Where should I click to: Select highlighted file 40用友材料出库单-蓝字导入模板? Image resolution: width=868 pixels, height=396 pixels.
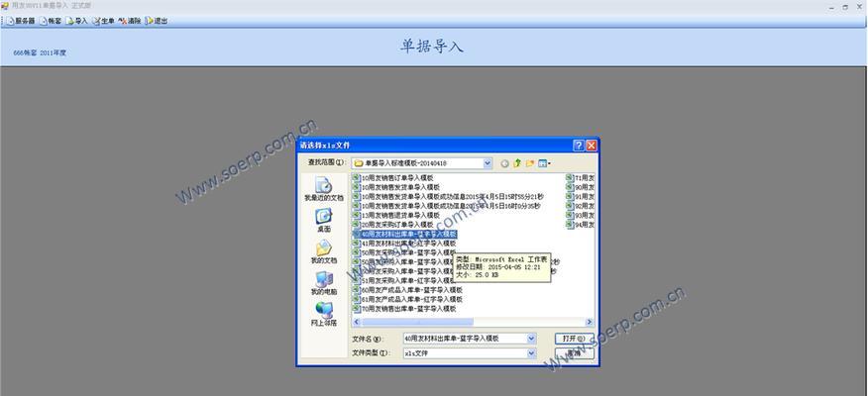tap(404, 234)
